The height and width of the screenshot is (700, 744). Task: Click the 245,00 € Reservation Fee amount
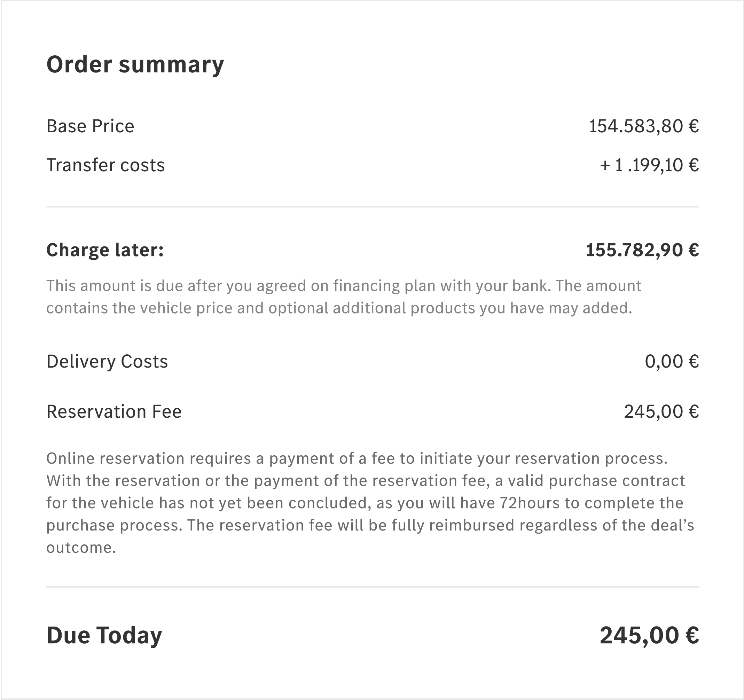pyautogui.click(x=661, y=411)
